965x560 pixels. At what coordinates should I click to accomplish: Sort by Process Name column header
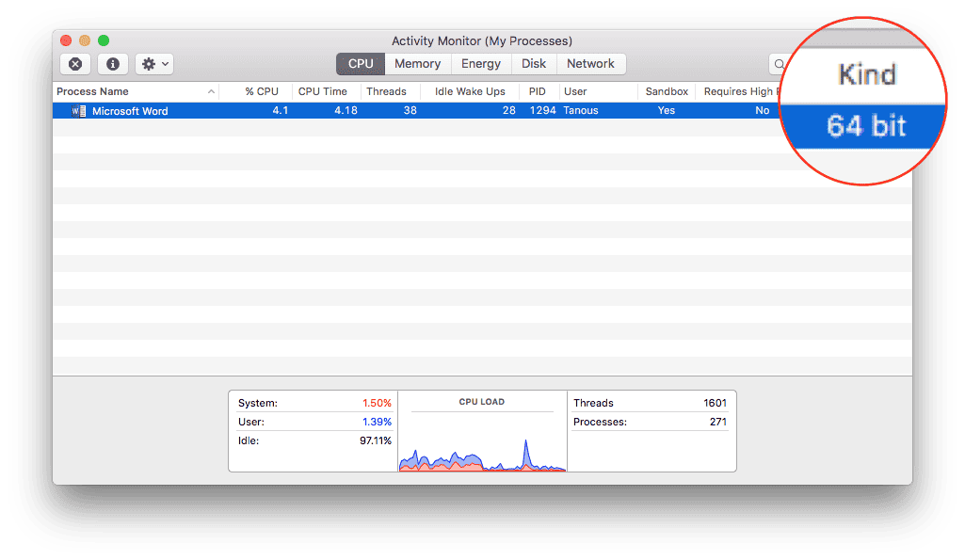tap(92, 91)
